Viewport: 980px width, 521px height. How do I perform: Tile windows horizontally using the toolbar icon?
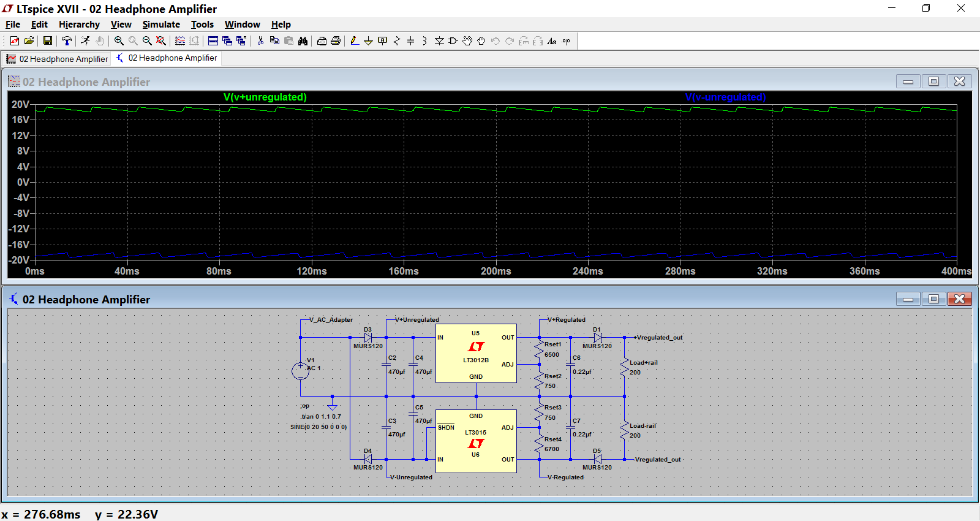213,41
